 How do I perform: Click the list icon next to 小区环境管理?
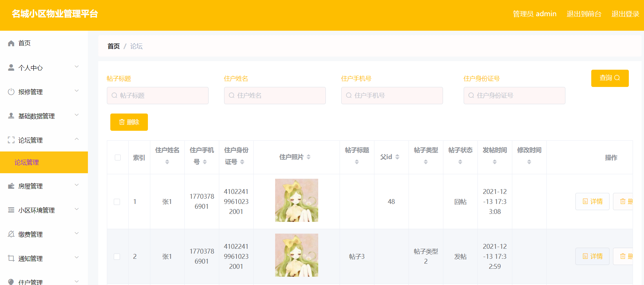tap(11, 210)
